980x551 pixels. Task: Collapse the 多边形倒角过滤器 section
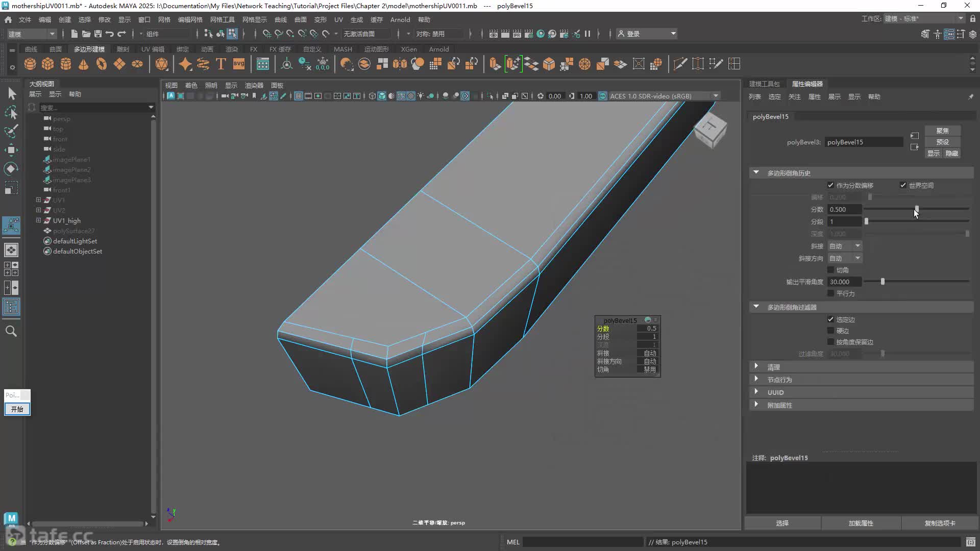point(756,307)
